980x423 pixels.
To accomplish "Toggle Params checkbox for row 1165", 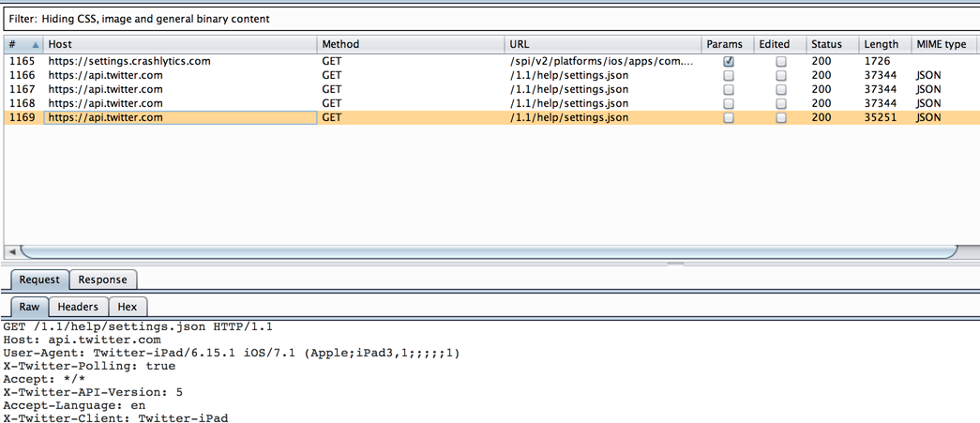I will [x=728, y=62].
